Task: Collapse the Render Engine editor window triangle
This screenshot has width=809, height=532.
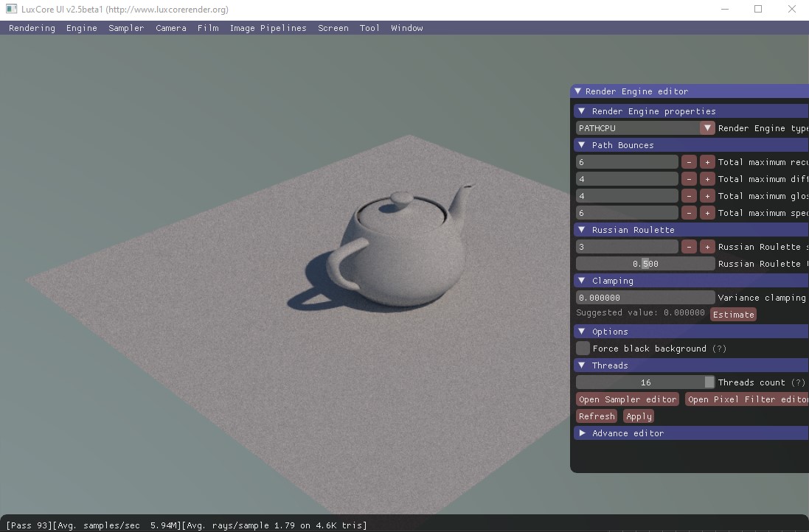Action: click(x=578, y=91)
